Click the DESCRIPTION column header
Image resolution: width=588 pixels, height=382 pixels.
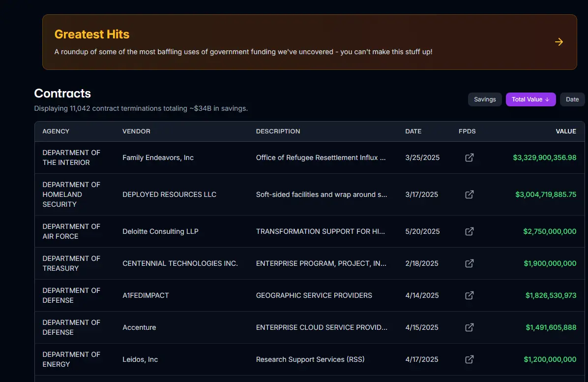tap(278, 131)
